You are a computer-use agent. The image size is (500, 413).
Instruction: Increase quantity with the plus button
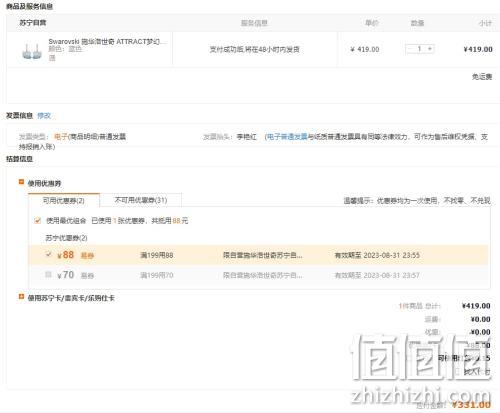click(430, 49)
